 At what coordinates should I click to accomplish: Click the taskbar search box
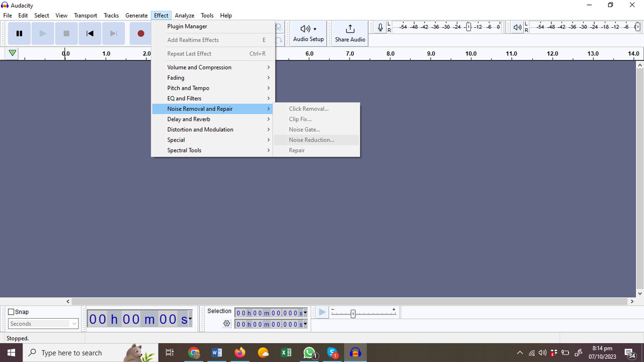click(x=91, y=353)
